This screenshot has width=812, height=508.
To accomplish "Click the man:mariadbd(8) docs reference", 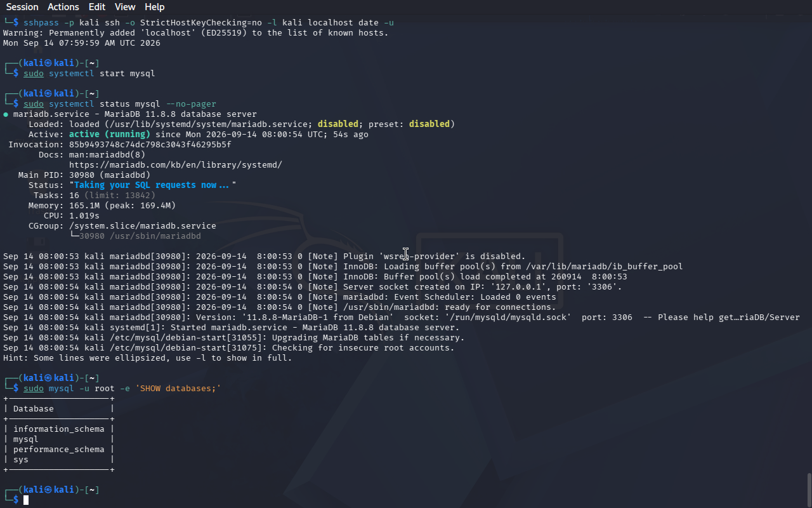I will click(x=107, y=154).
